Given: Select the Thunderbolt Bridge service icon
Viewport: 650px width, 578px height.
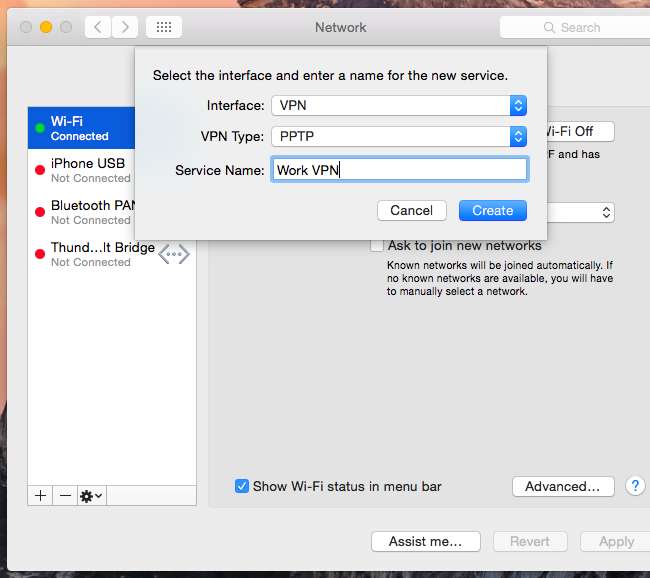Looking at the screenshot, I should 174,254.
